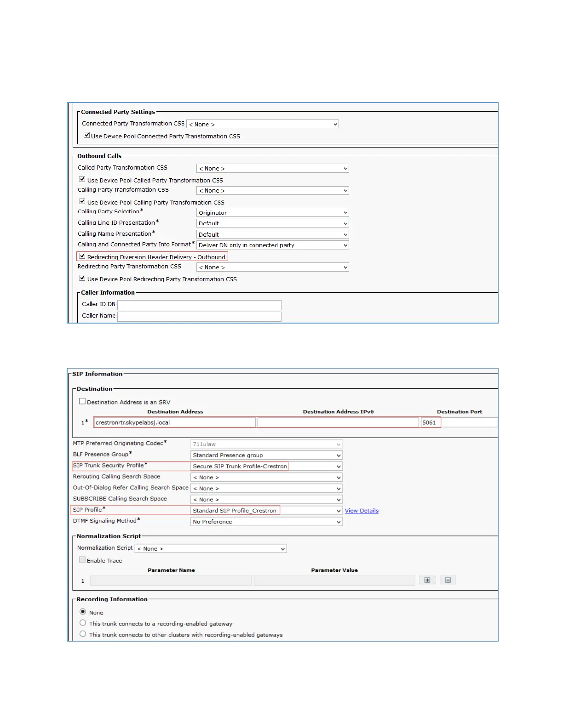Click the Destination section heading
The height and width of the screenshot is (728, 563).
(x=94, y=389)
